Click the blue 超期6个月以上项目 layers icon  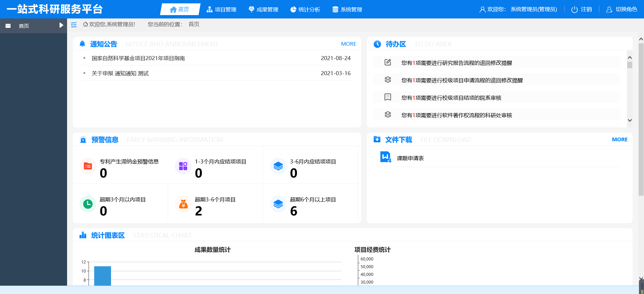point(278,204)
